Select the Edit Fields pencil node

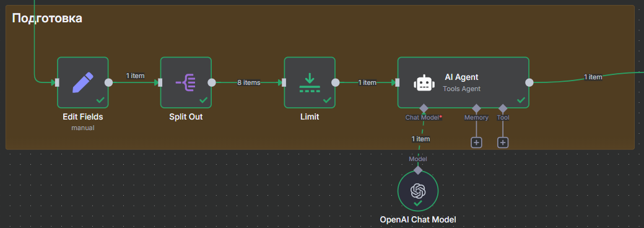pos(82,82)
